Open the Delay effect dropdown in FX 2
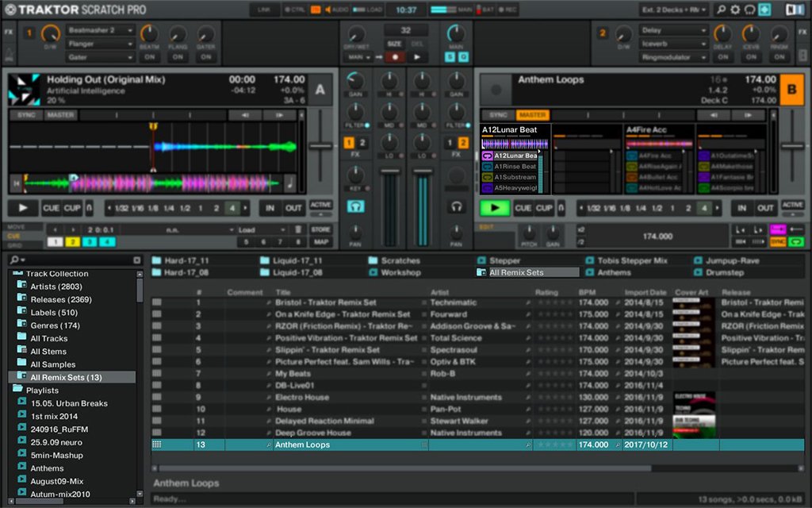The image size is (812, 508). click(672, 30)
